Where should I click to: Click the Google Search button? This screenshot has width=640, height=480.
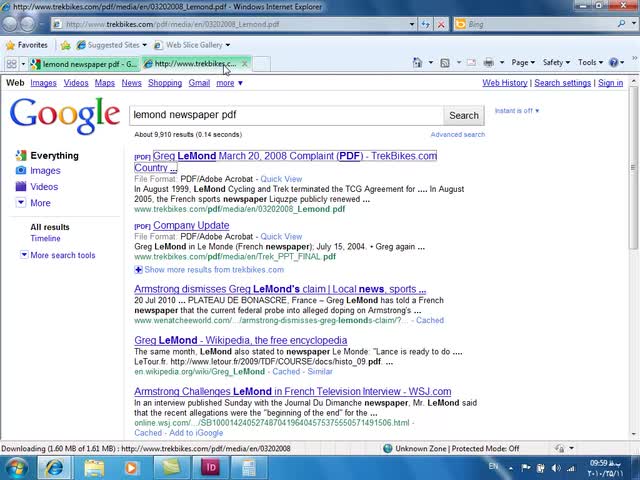tap(464, 116)
